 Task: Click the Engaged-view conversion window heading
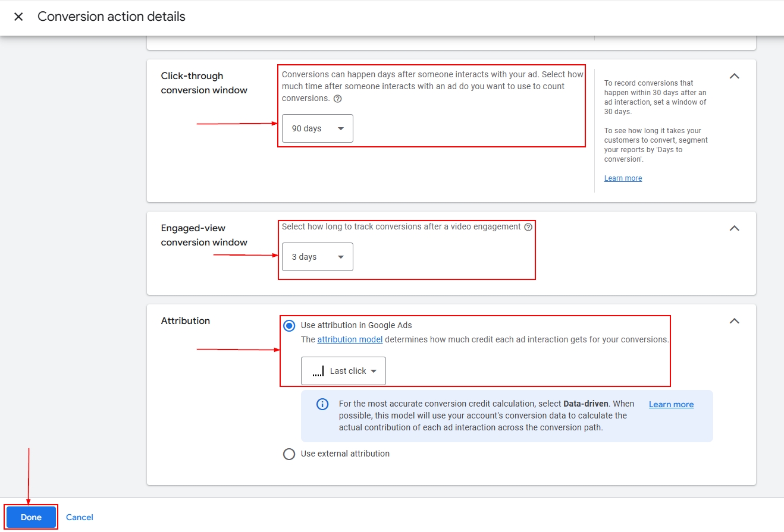pos(204,235)
